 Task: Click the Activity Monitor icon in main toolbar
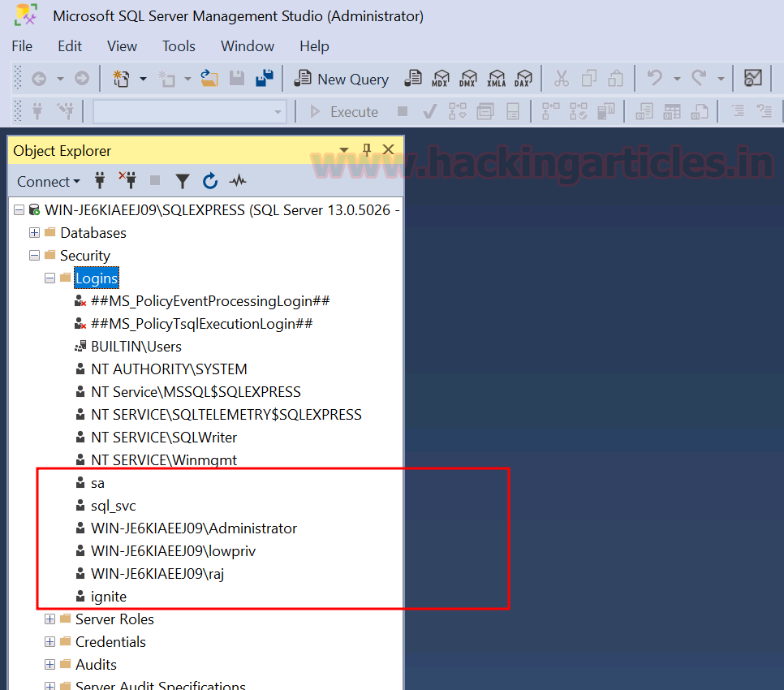tap(752, 79)
